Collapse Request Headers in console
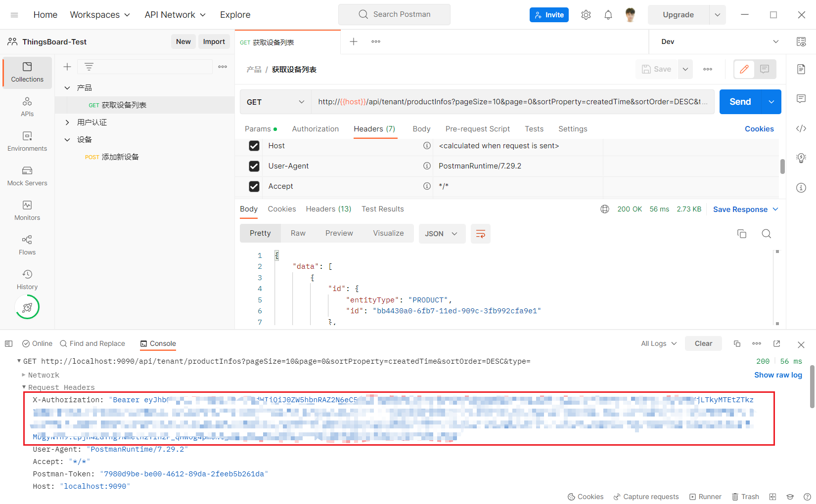The width and height of the screenshot is (816, 504). pyautogui.click(x=23, y=387)
